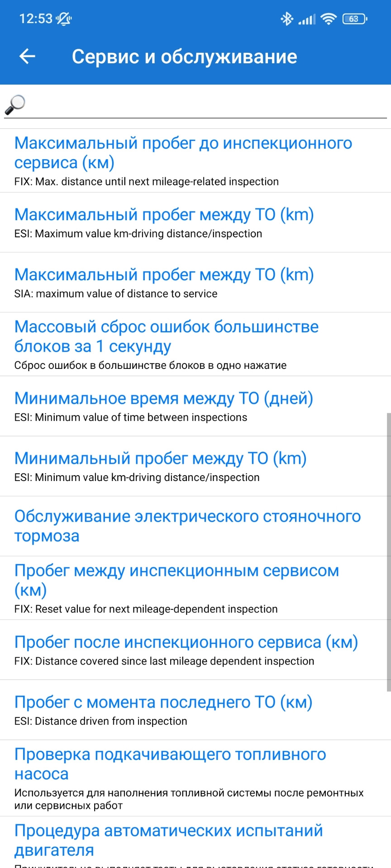Focus the search input field
The height and width of the screenshot is (868, 391).
click(204, 105)
